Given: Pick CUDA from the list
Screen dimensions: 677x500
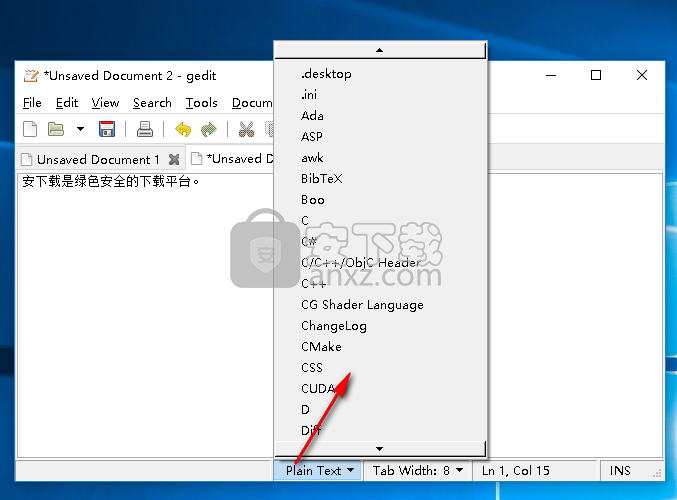Looking at the screenshot, I should pyautogui.click(x=380, y=389).
